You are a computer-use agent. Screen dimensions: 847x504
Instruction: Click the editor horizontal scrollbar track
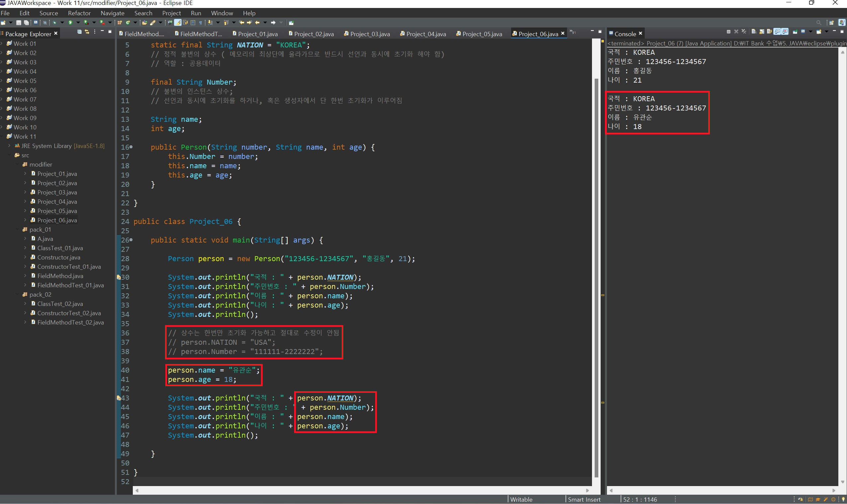(x=362, y=490)
